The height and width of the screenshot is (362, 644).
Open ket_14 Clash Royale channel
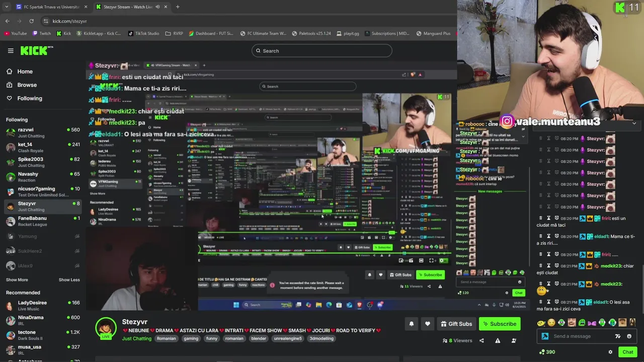pos(43,147)
